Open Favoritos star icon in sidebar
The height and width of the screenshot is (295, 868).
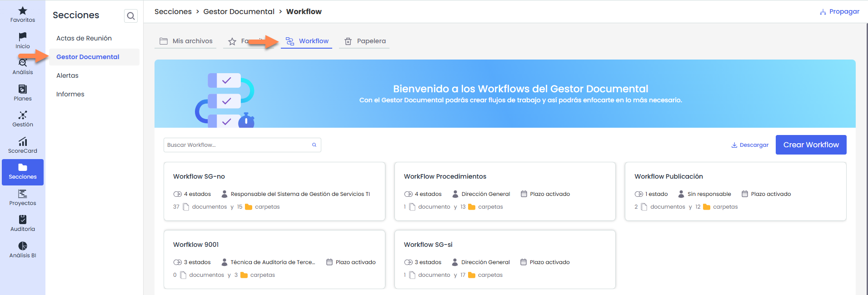(23, 11)
